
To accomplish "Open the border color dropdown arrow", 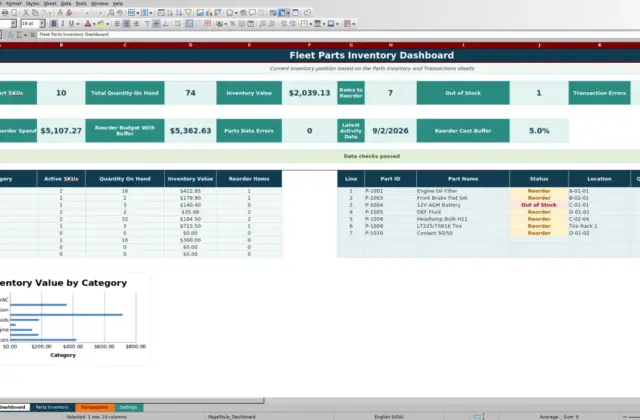I will pyautogui.click(x=337, y=24).
